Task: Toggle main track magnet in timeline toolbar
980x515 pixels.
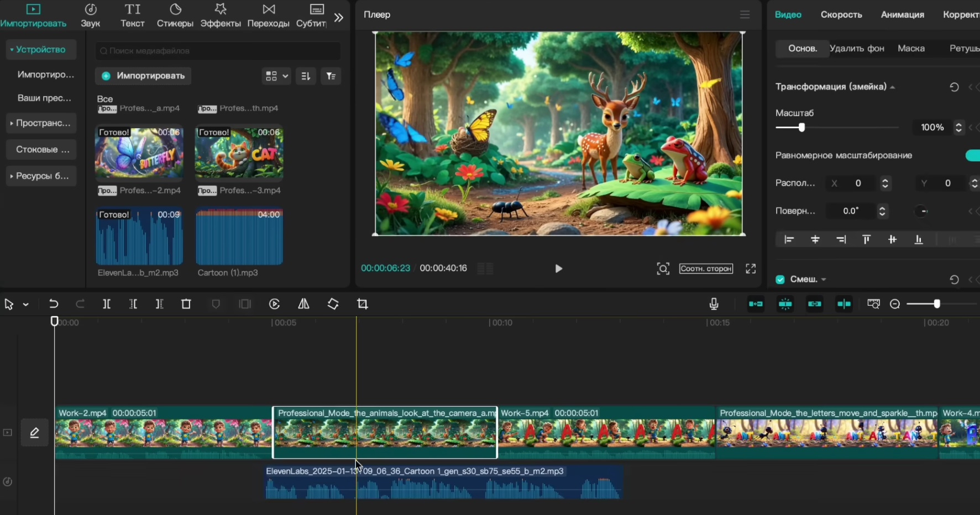Action: (756, 304)
